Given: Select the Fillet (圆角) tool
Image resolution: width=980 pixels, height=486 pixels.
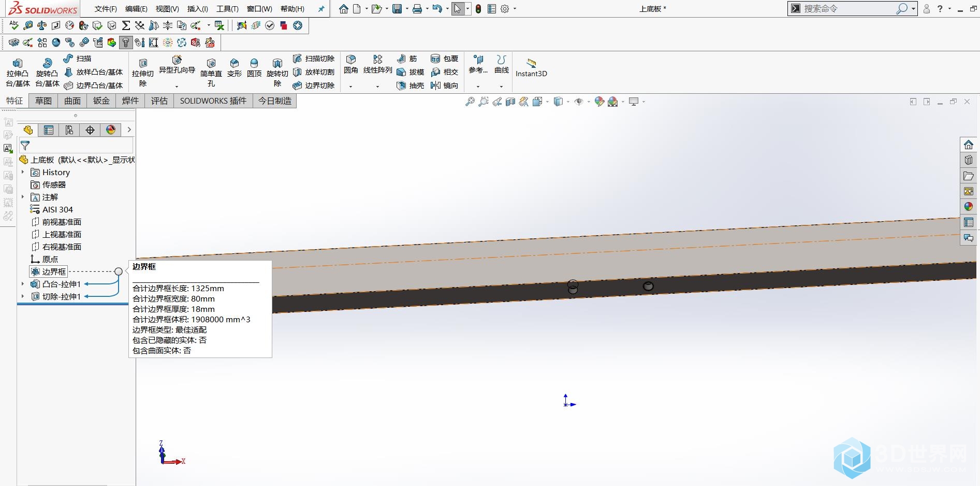Looking at the screenshot, I should point(350,65).
